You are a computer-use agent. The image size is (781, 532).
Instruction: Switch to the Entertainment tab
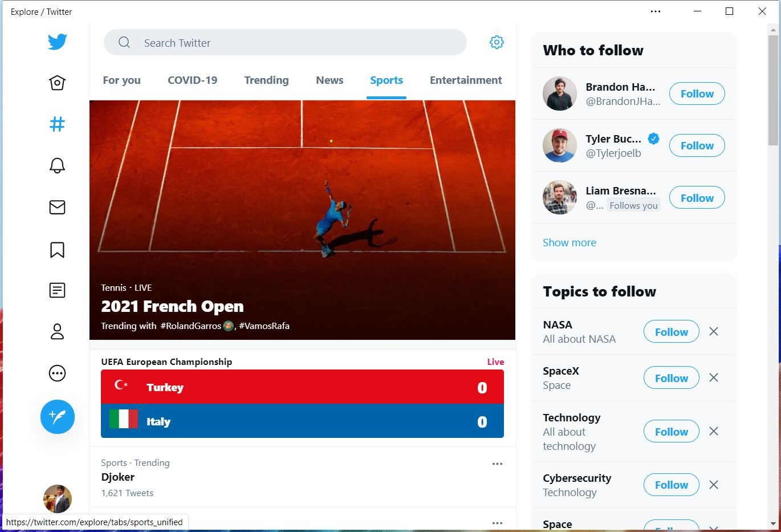click(x=466, y=80)
